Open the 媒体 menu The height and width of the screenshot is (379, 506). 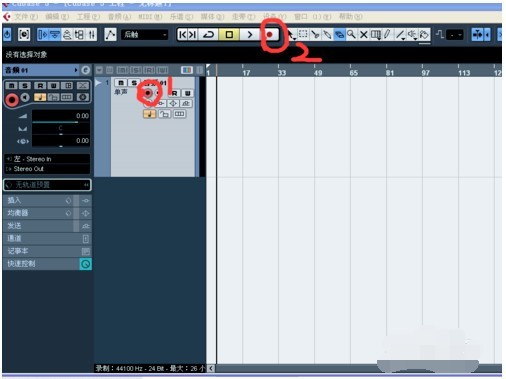point(212,17)
